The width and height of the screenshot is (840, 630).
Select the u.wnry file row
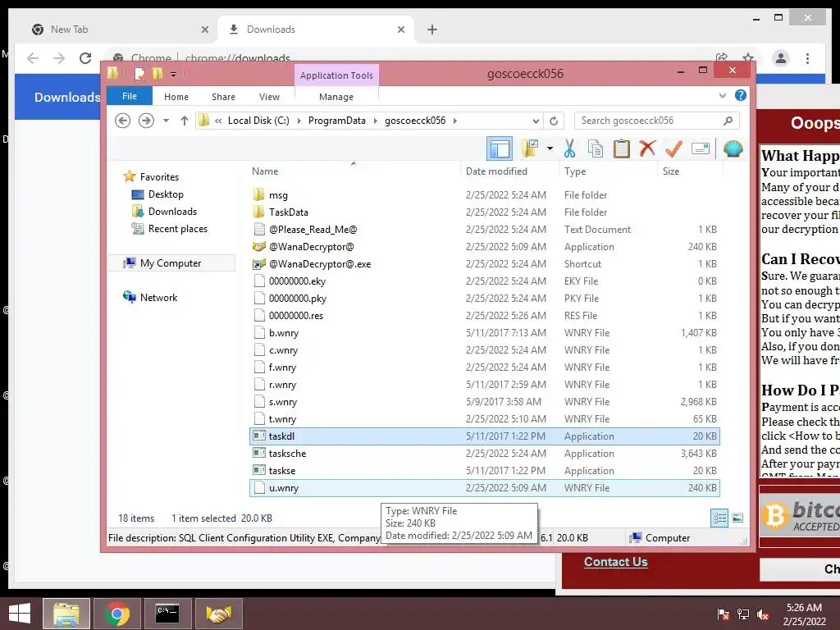(x=484, y=487)
